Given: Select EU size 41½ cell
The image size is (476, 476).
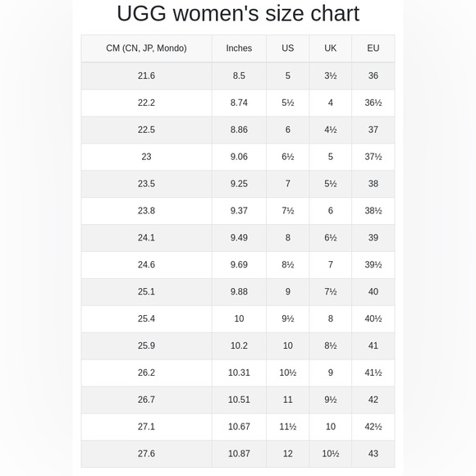Looking at the screenshot, I should click(373, 373).
